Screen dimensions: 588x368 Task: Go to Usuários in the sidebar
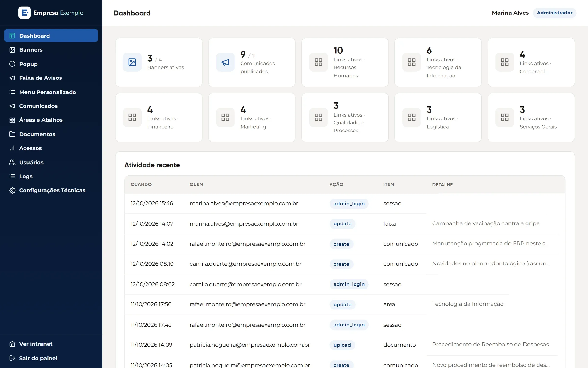click(x=51, y=162)
